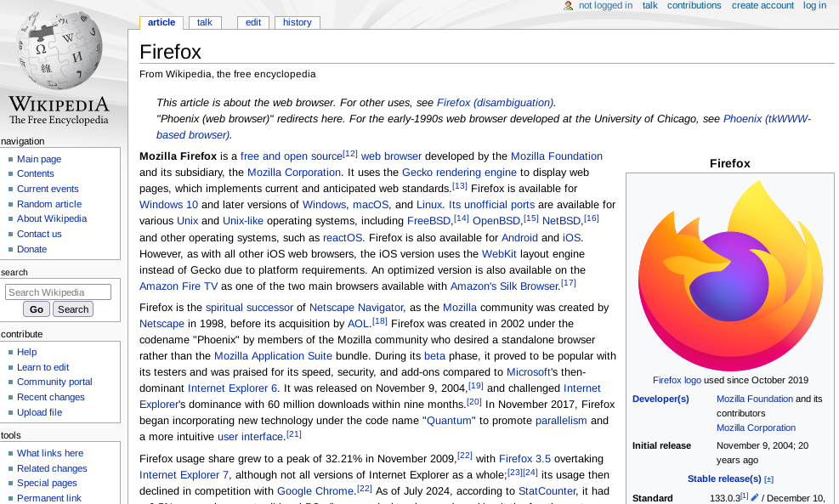The width and height of the screenshot is (839, 504).
Task: Click the Unix-like link
Action: pos(243,220)
